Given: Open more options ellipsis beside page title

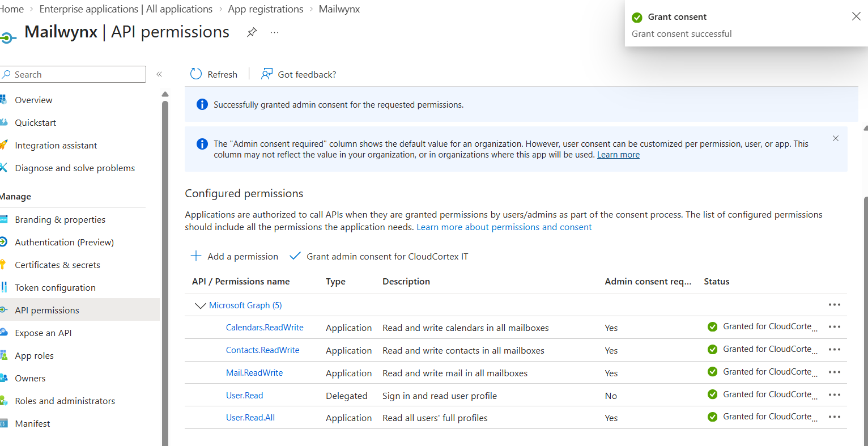Looking at the screenshot, I should pos(275,32).
